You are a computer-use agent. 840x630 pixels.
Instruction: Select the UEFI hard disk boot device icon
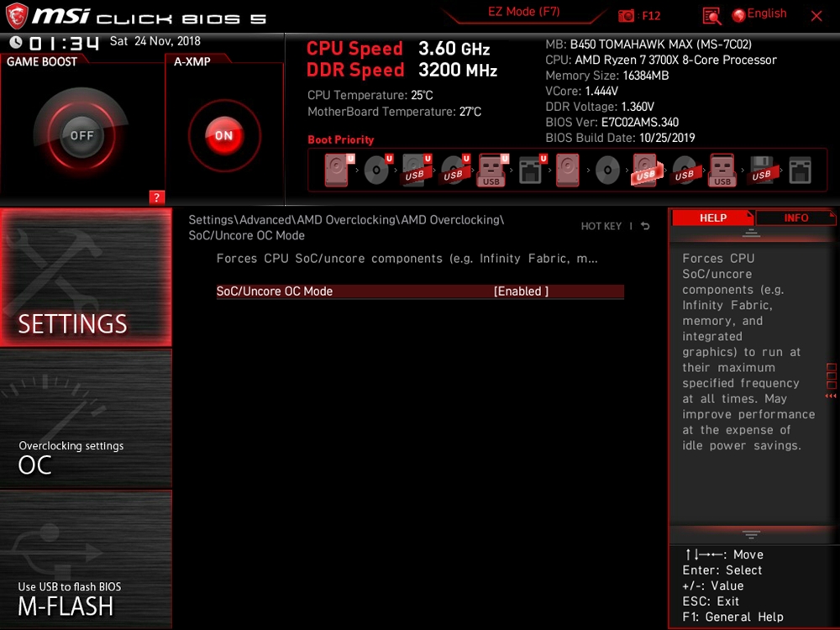339,170
